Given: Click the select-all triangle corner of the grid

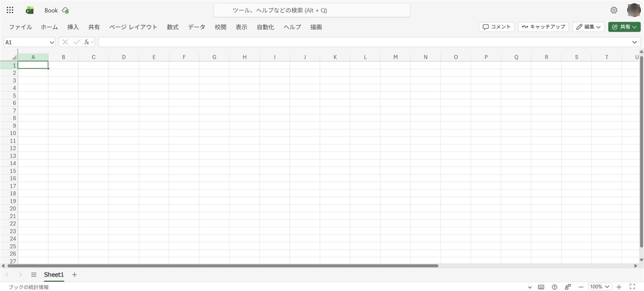Looking at the screenshot, I should [14, 57].
